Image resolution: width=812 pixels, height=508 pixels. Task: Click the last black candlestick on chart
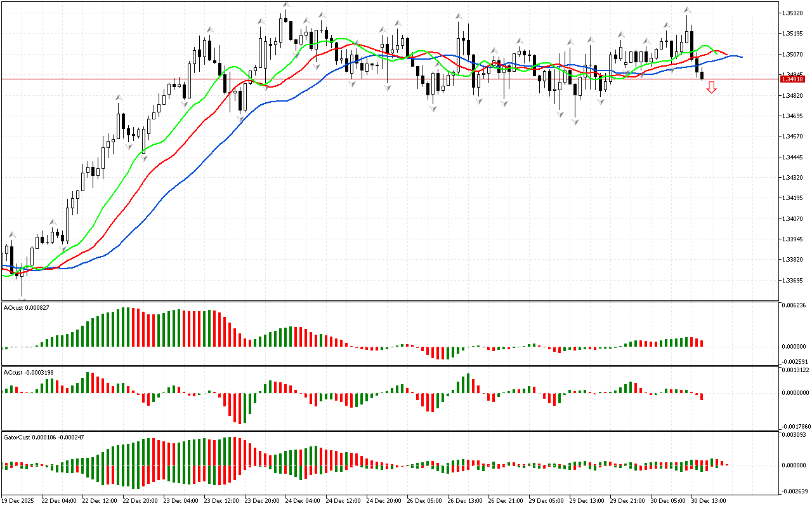click(702, 75)
